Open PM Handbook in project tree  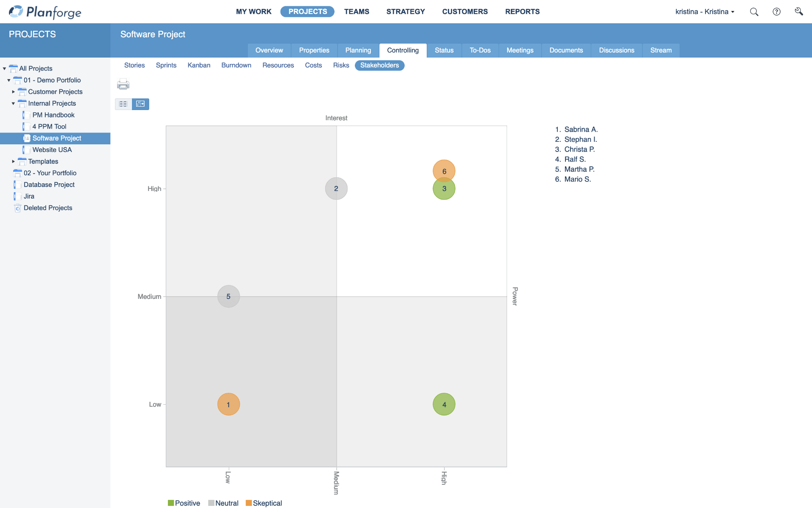pos(53,115)
